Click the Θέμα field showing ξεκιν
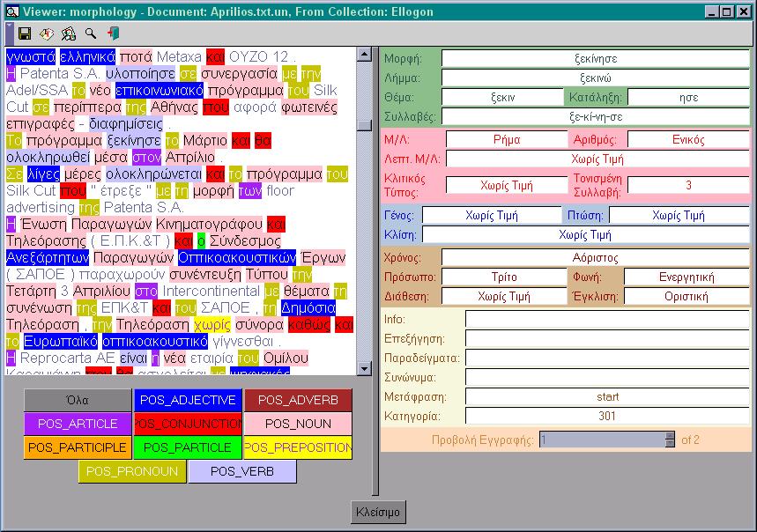The width and height of the screenshot is (757, 532). point(502,98)
